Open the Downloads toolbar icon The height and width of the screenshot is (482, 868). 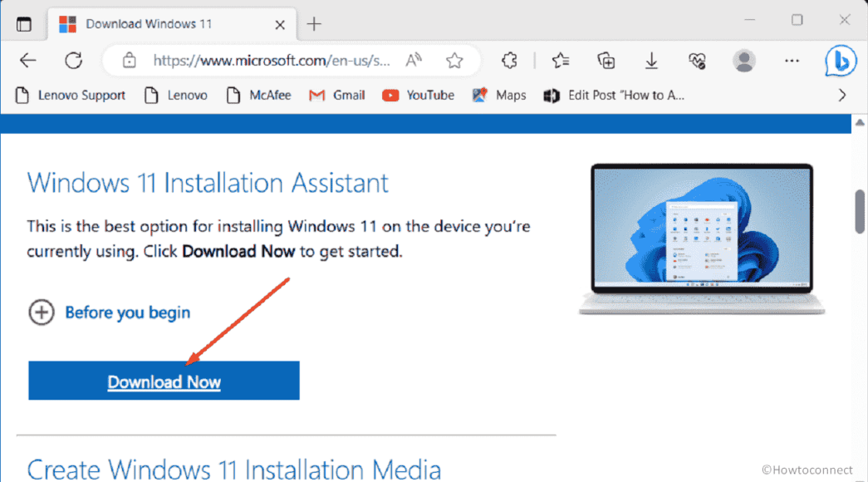pyautogui.click(x=651, y=61)
